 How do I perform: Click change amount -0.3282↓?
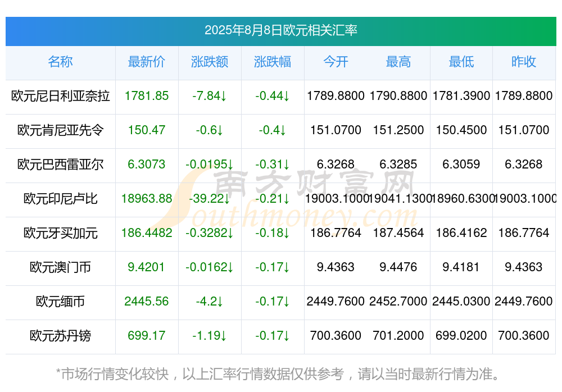pos(209,233)
